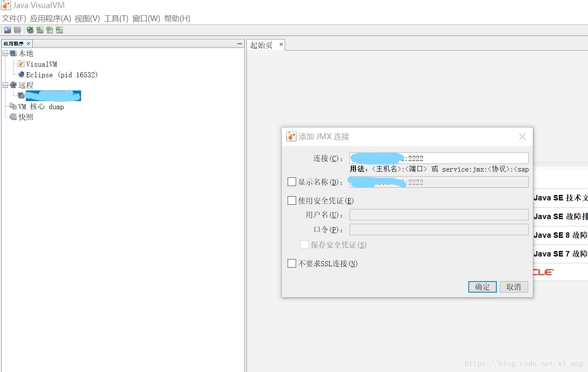The width and height of the screenshot is (588, 372).
Task: Enable the 显示名称 checkbox
Action: coord(292,182)
